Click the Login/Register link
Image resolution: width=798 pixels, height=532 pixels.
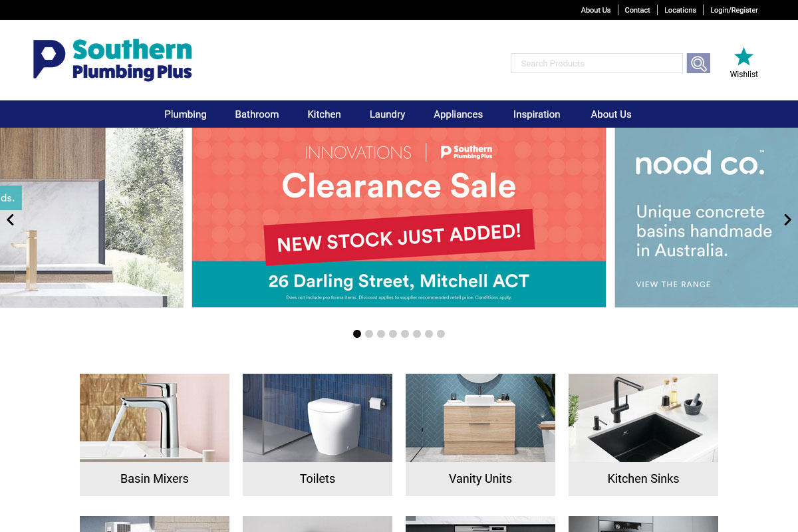point(734,10)
